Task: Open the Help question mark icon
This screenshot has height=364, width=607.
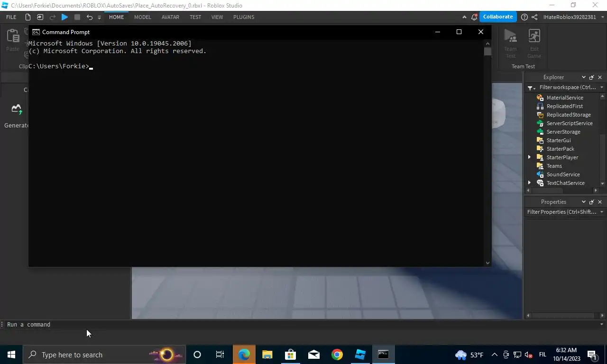Action: pyautogui.click(x=524, y=17)
